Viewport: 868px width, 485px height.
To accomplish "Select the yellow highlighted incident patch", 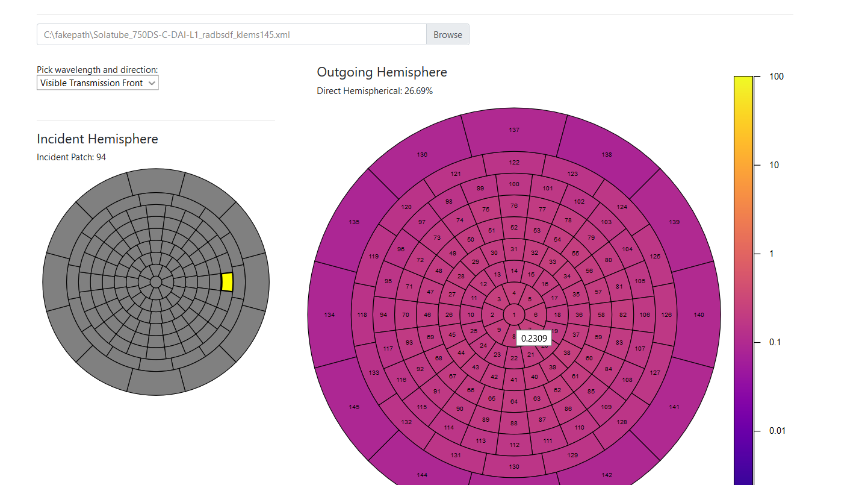I will tap(227, 282).
